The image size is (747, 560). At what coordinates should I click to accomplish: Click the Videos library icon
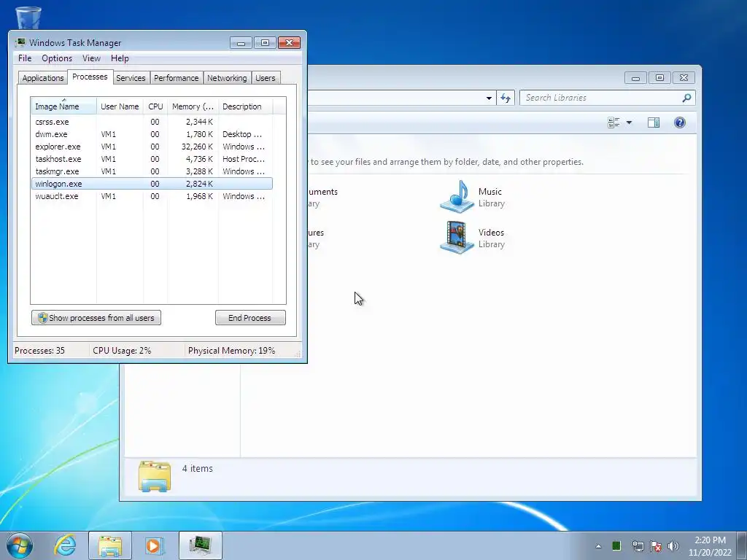(457, 237)
